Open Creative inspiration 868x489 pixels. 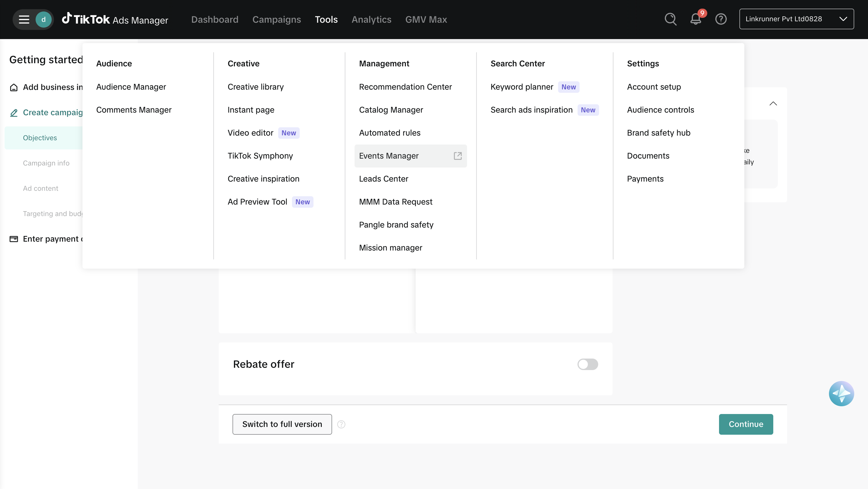pyautogui.click(x=263, y=179)
